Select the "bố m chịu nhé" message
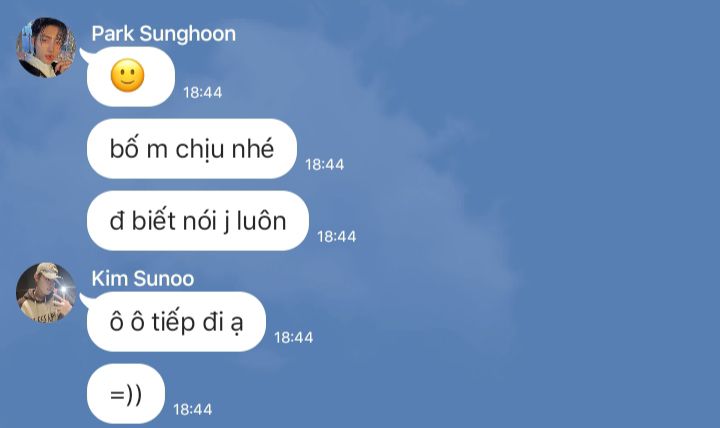Viewport: 720px width, 428px height. pyautogui.click(x=192, y=148)
